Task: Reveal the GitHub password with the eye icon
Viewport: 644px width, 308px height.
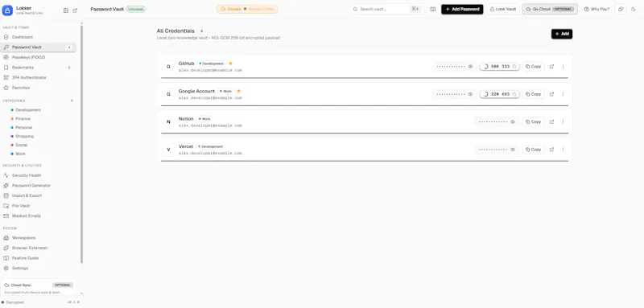Action: (x=471, y=67)
